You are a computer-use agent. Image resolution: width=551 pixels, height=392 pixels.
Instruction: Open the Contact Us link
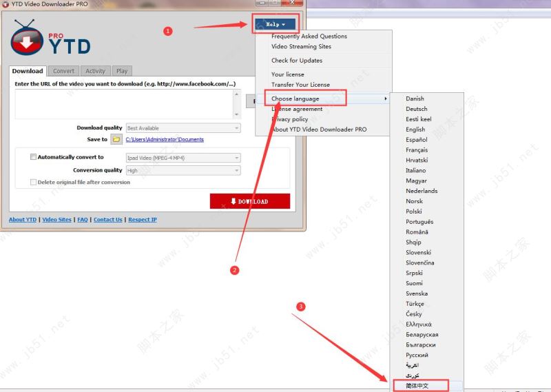[x=108, y=219]
